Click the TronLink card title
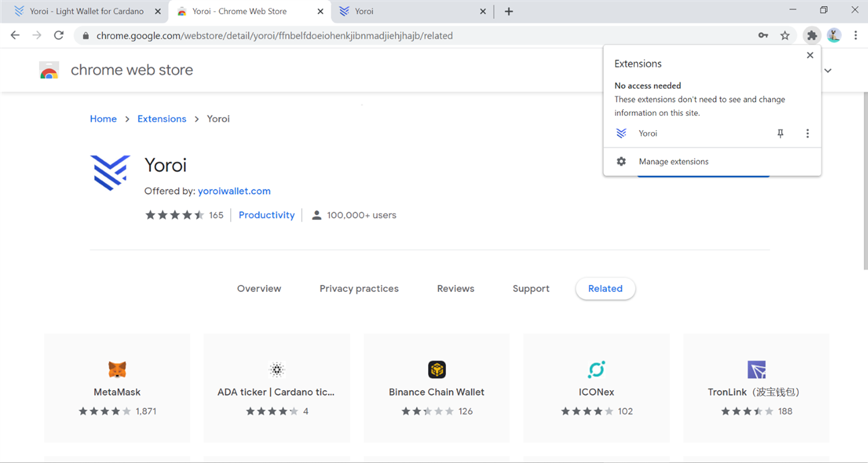Viewport: 868px width, 463px height. [x=756, y=392]
